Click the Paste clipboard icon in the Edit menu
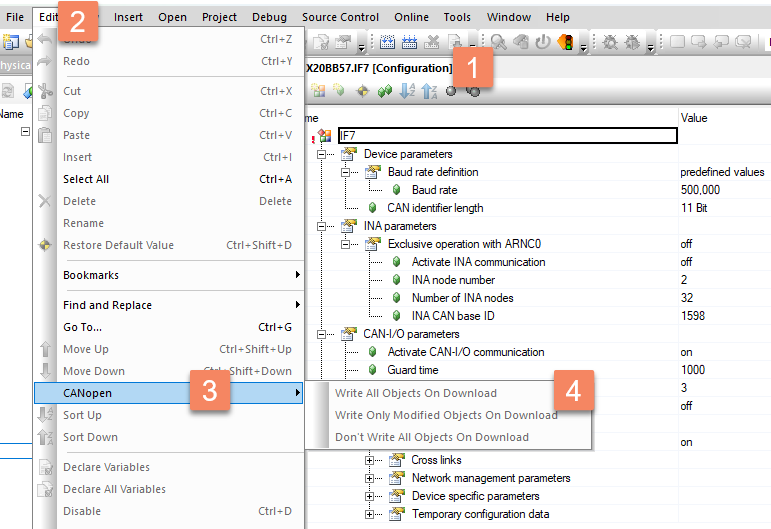771x529 pixels. [45, 135]
